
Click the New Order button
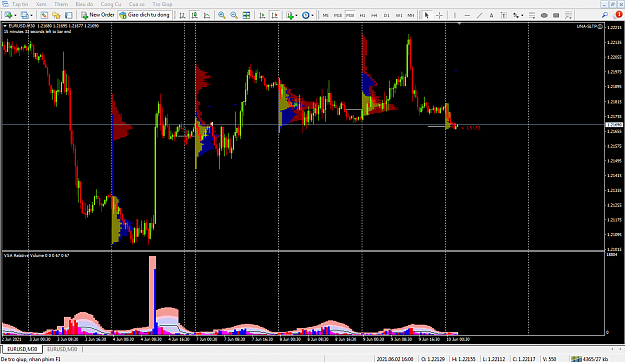point(98,15)
